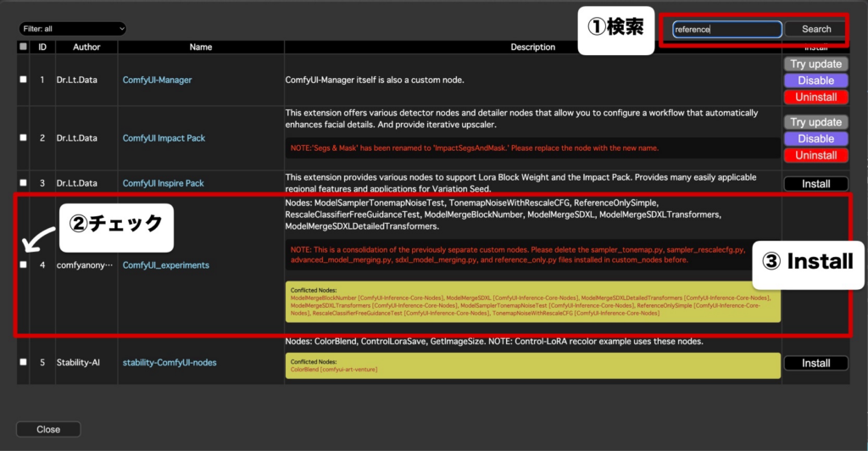The height and width of the screenshot is (451, 868).
Task: Install the ComfyUI Inspire Pack
Action: click(x=816, y=184)
